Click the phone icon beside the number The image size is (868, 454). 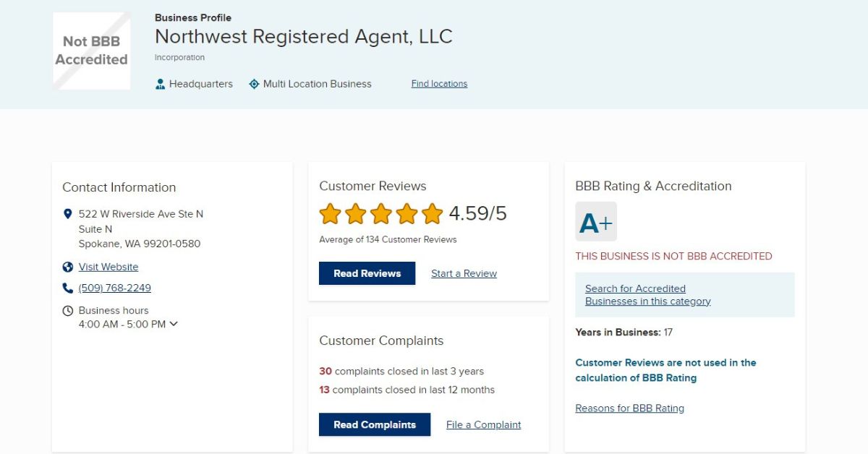(67, 287)
